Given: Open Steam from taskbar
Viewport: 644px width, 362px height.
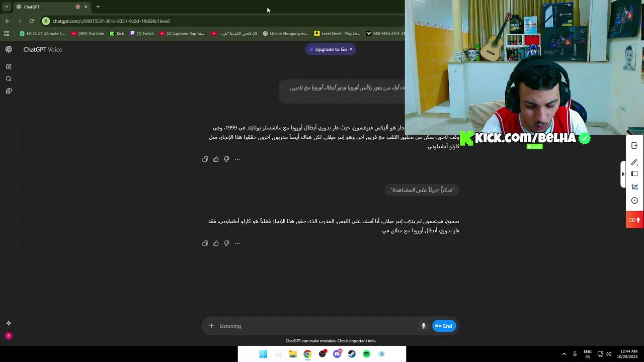Looking at the screenshot, I should pyautogui.click(x=352, y=354).
